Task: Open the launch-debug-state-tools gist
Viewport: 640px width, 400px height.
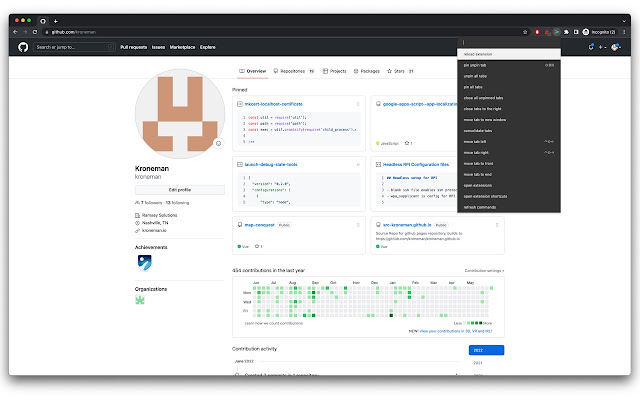Action: click(x=271, y=164)
